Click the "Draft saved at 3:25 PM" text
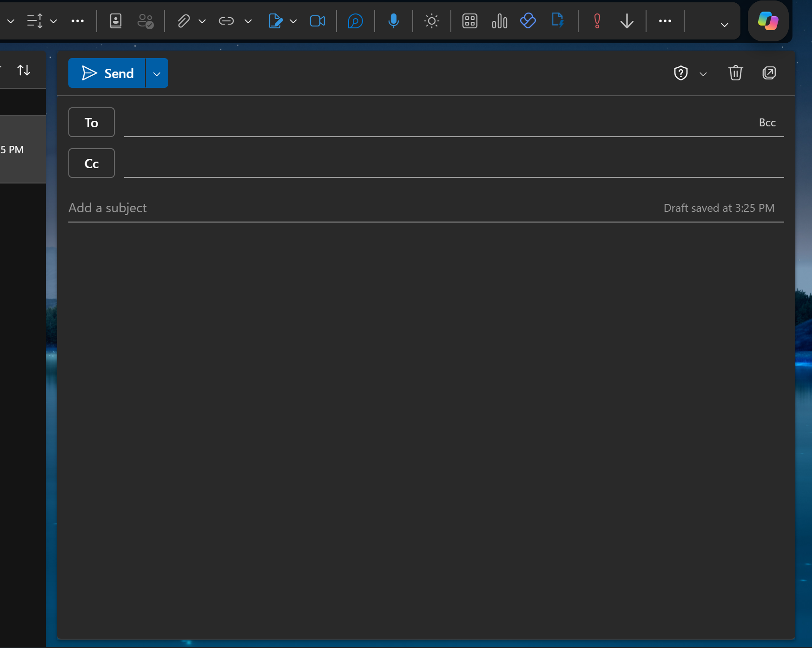812x648 pixels. tap(719, 208)
